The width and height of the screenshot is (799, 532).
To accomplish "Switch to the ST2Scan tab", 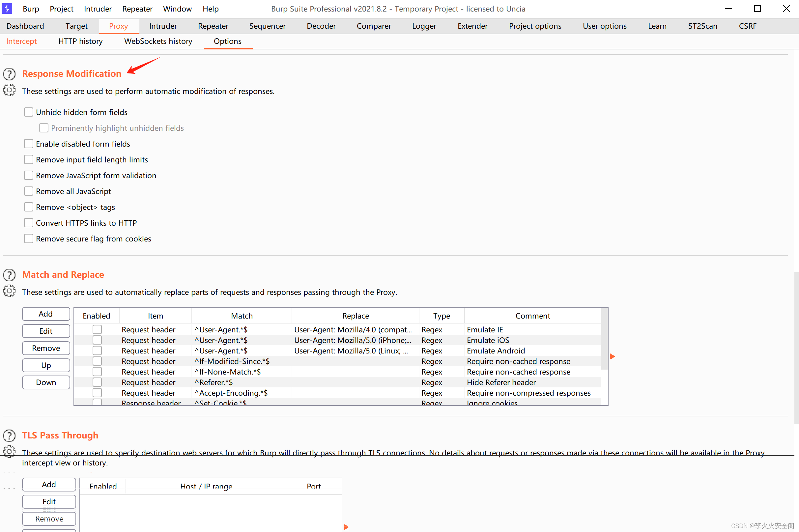I will coord(703,26).
